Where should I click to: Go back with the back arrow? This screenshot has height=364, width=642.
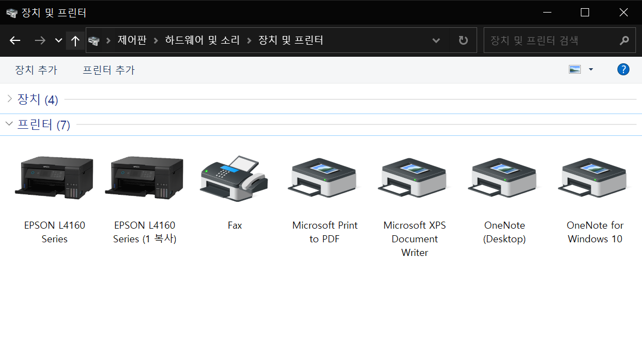[15, 40]
